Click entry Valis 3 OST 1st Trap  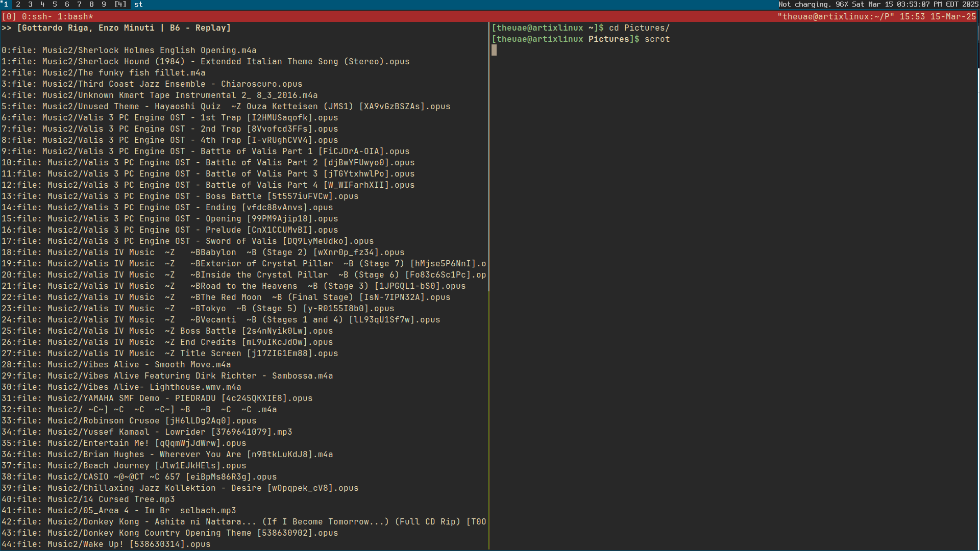click(170, 118)
